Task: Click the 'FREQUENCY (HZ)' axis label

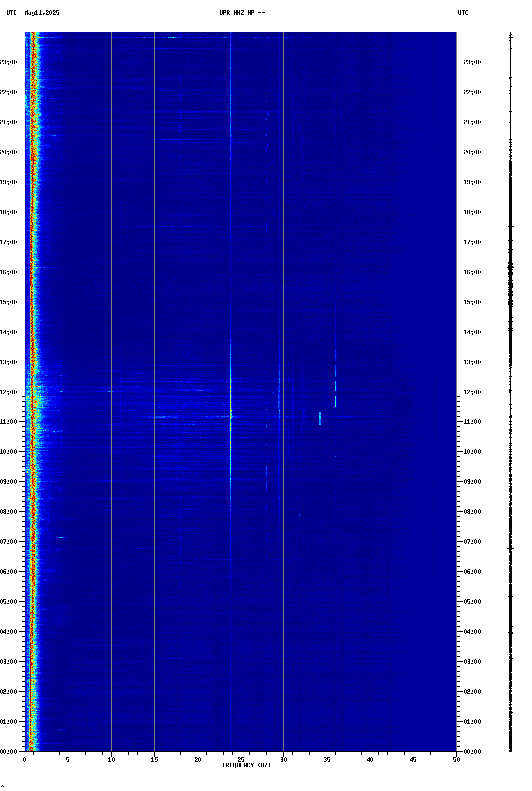Action: tap(247, 765)
